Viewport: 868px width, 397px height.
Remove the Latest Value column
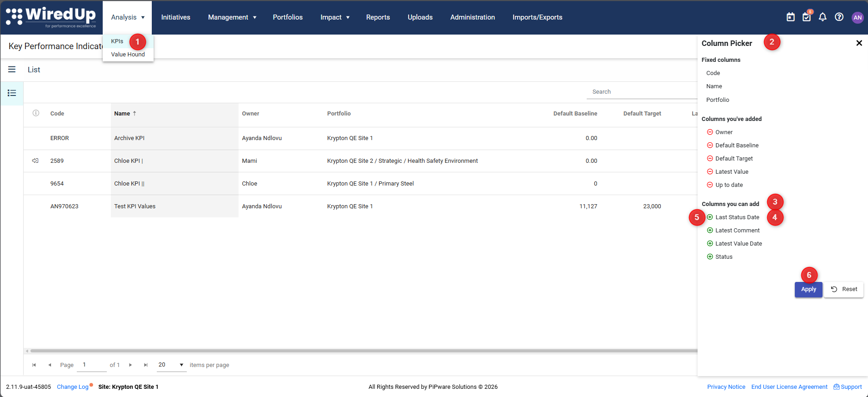click(710, 172)
